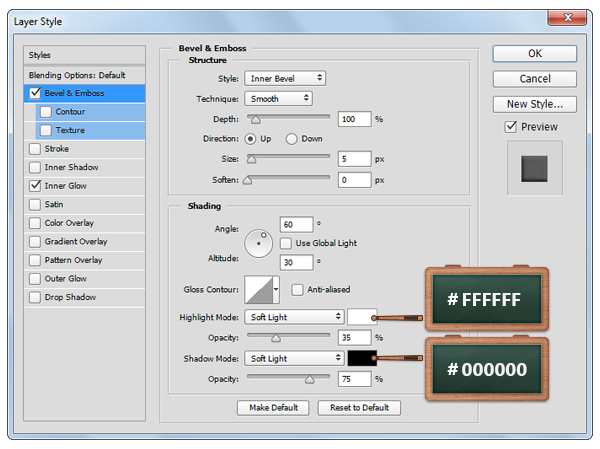Open the Gloss Contour picker arrow

pos(275,290)
